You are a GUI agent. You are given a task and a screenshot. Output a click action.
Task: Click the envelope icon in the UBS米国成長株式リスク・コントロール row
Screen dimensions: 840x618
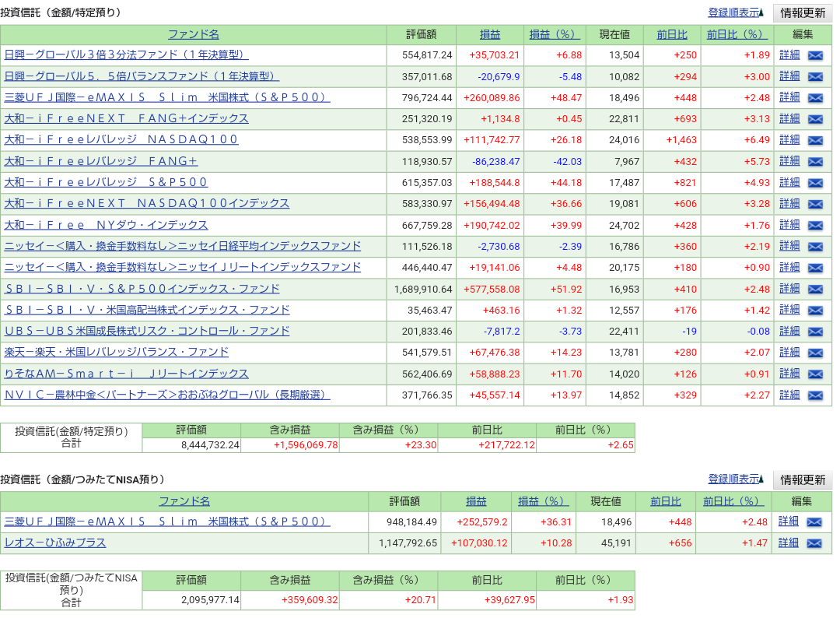coord(815,332)
